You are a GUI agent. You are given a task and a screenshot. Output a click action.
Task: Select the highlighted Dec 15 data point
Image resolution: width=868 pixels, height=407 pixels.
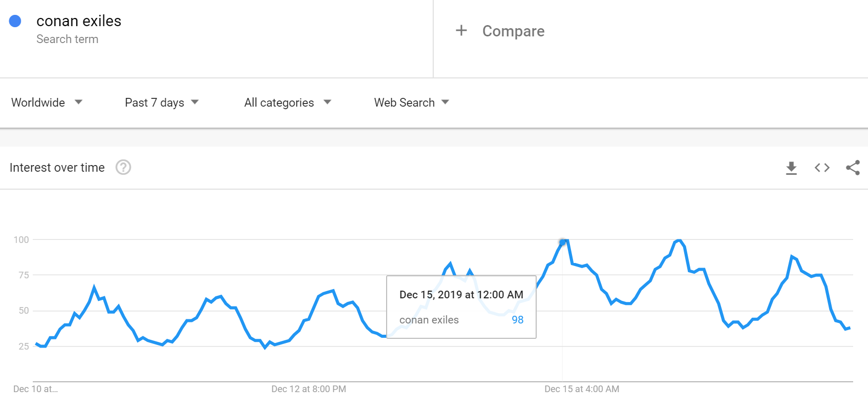coord(562,242)
